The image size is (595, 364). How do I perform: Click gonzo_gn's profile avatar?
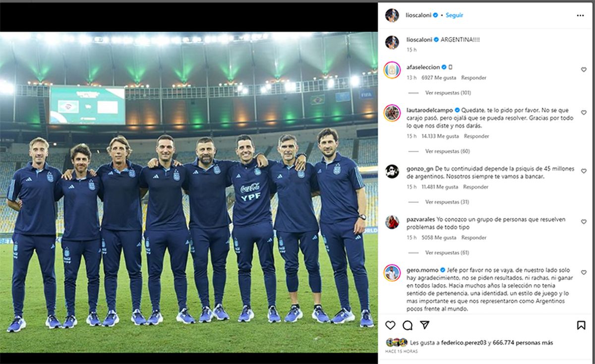click(x=392, y=171)
